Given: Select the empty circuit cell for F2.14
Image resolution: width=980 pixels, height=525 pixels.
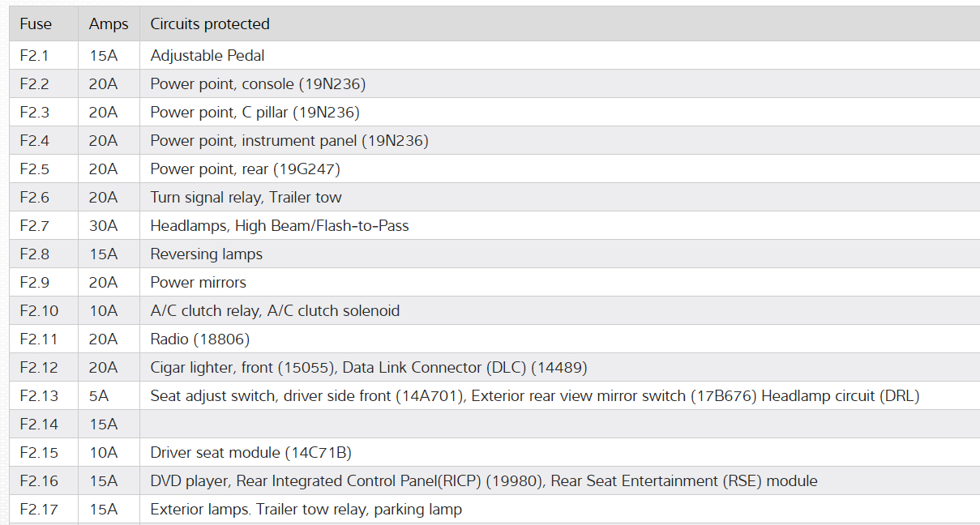Looking at the screenshot, I should (x=559, y=425).
